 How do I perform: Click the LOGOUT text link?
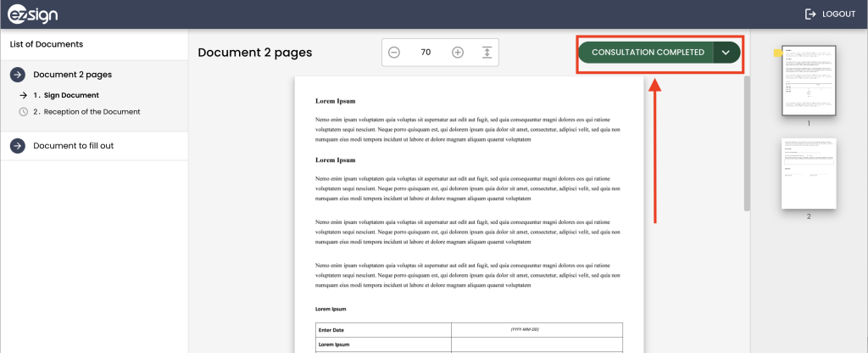838,14
